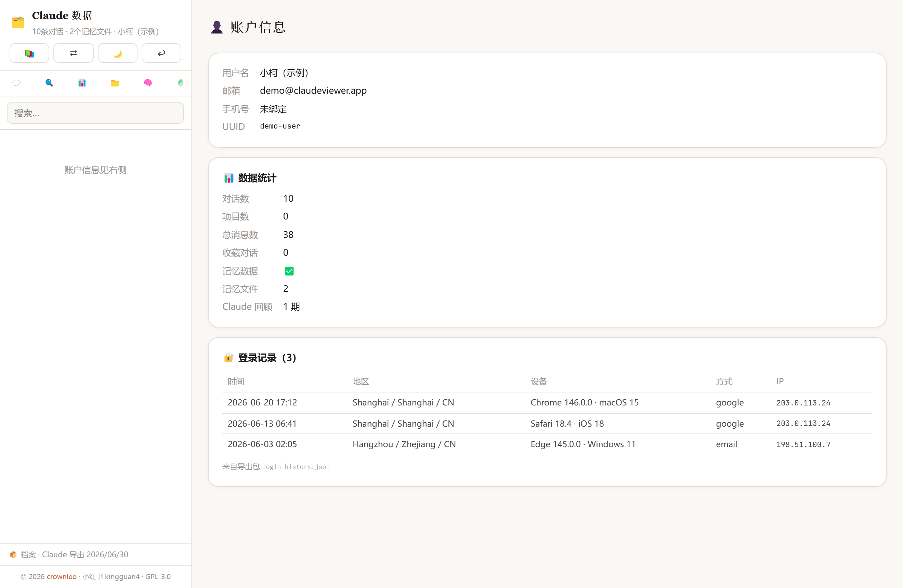Click login row time 2026-06-13 06:41
This screenshot has width=903, height=588.
click(262, 424)
